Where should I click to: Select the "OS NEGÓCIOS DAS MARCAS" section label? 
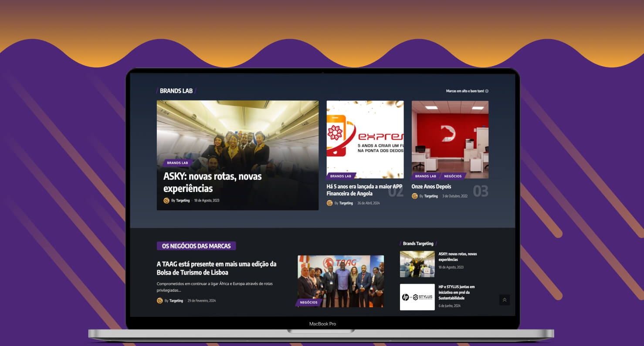[196, 246]
